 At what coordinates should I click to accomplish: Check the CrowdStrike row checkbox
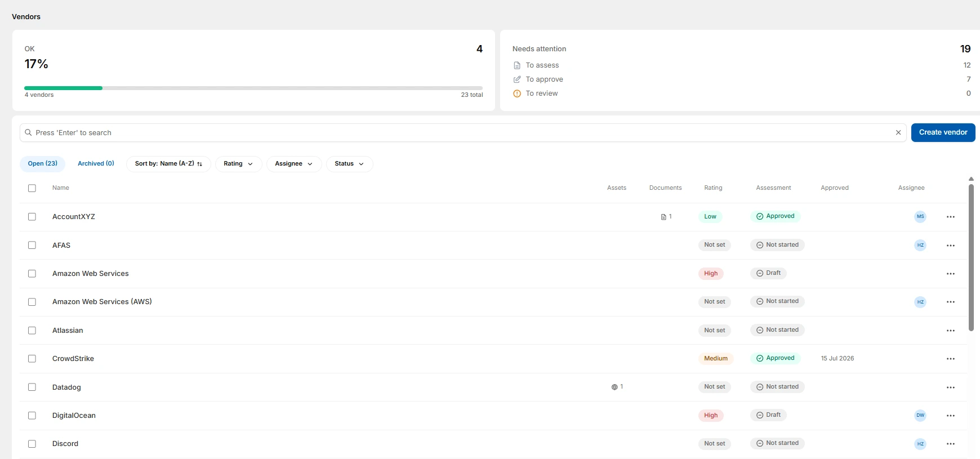pyautogui.click(x=32, y=359)
